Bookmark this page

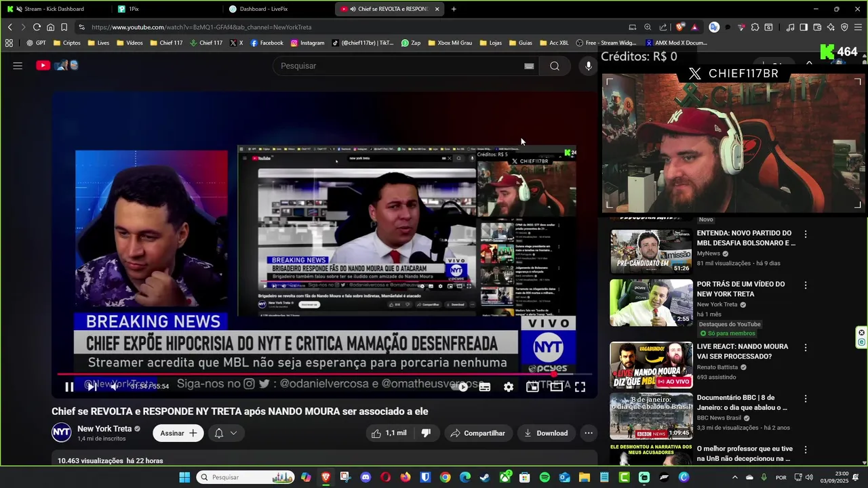pos(64,27)
